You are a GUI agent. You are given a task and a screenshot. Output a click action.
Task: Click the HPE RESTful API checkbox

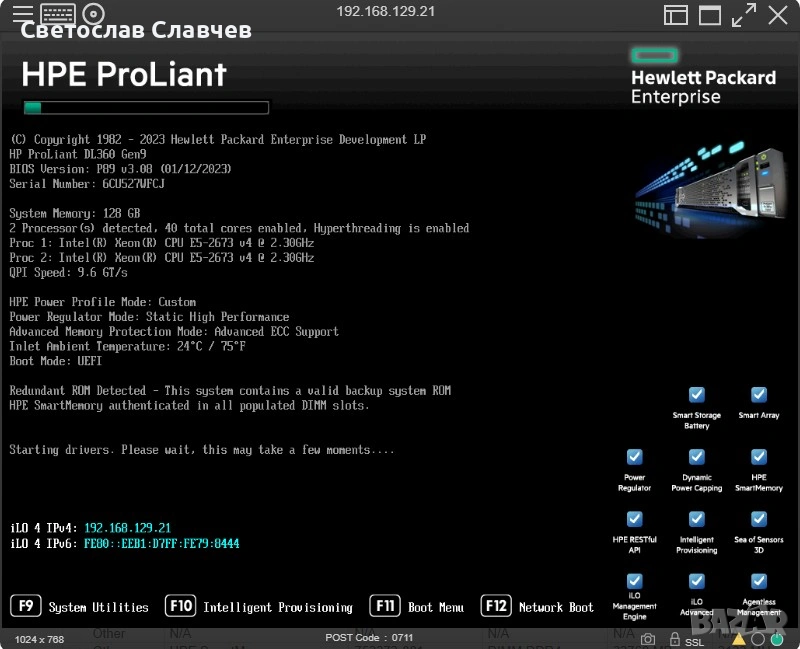[x=634, y=519]
